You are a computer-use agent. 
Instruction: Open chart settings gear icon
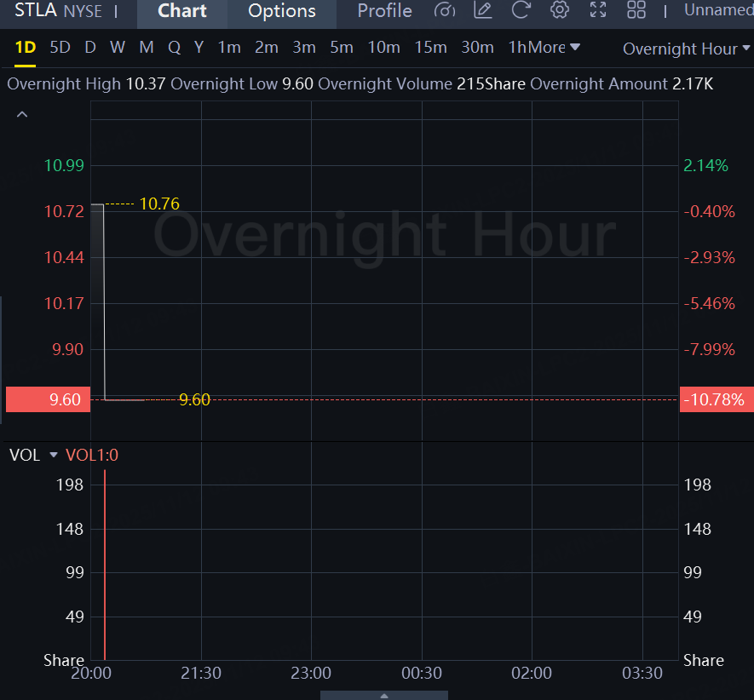[x=559, y=10]
